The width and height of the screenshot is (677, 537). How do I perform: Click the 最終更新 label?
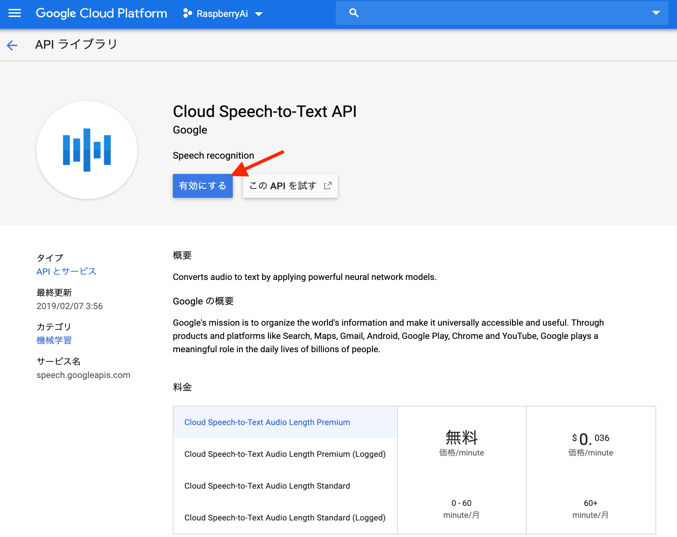click(54, 293)
